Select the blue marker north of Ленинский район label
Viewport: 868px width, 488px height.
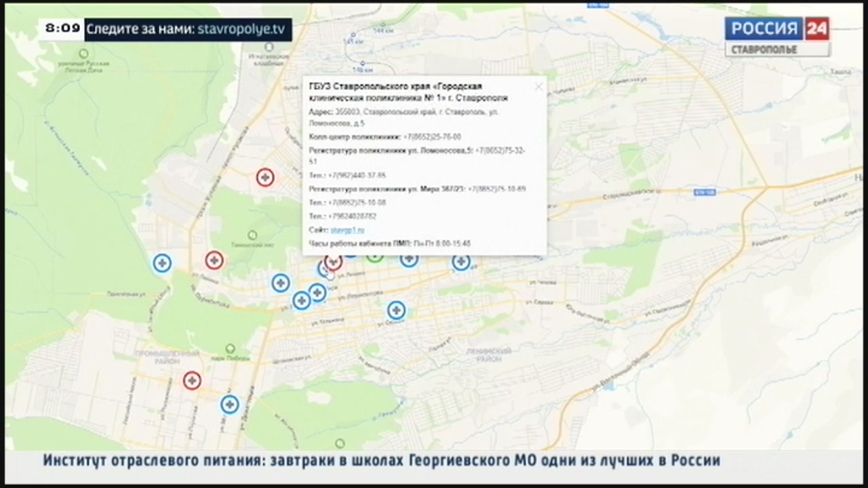(x=397, y=310)
